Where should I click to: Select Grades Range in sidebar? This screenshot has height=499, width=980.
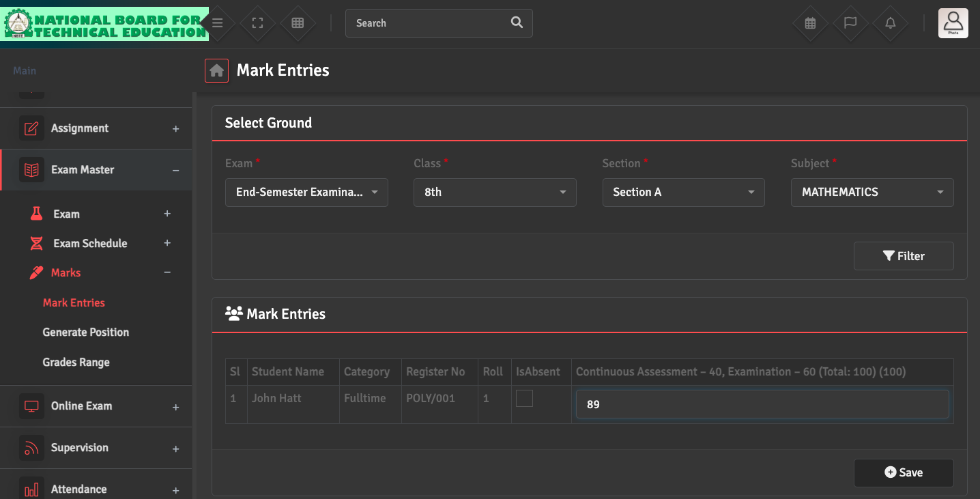coord(76,362)
